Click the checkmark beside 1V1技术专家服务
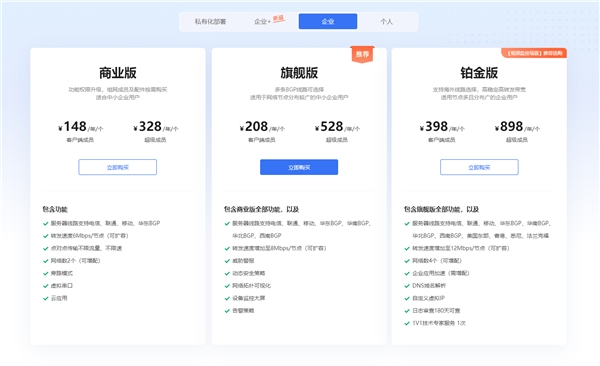 [407, 324]
